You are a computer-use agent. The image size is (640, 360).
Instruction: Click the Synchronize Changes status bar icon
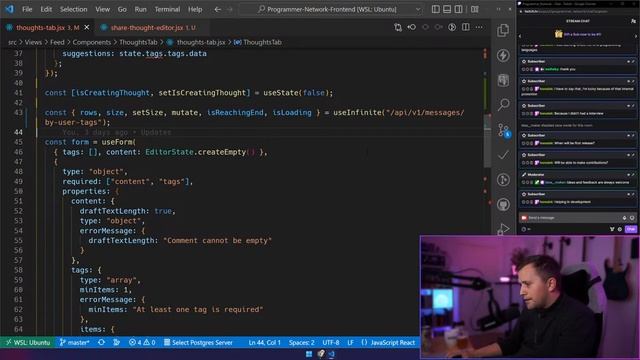101,342
